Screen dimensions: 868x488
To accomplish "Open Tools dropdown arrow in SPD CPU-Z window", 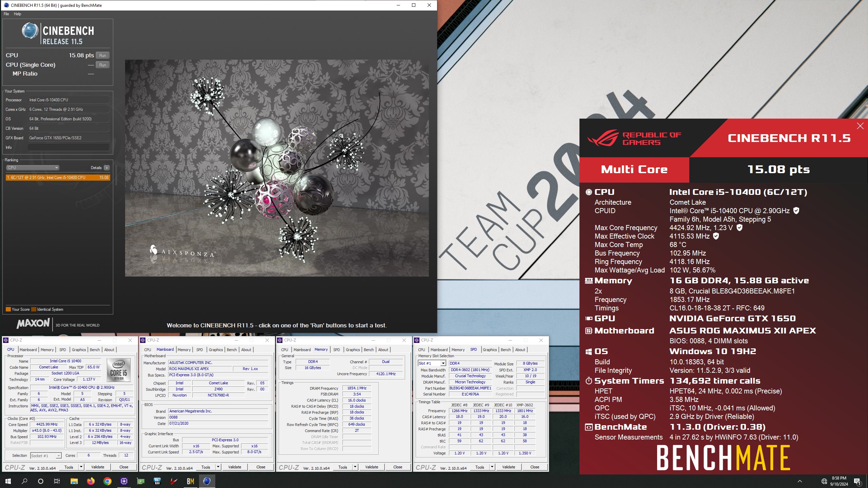I will [492, 467].
